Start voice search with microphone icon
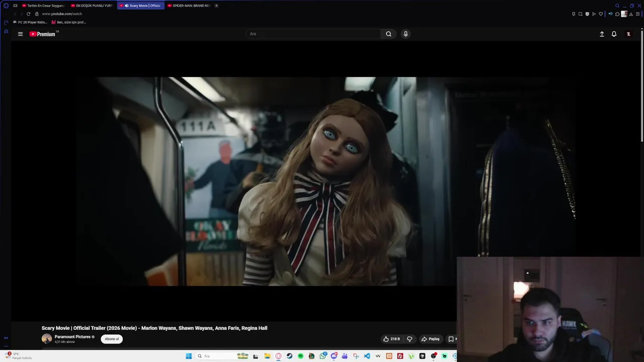Viewport: 644px width, 362px height. pyautogui.click(x=406, y=34)
